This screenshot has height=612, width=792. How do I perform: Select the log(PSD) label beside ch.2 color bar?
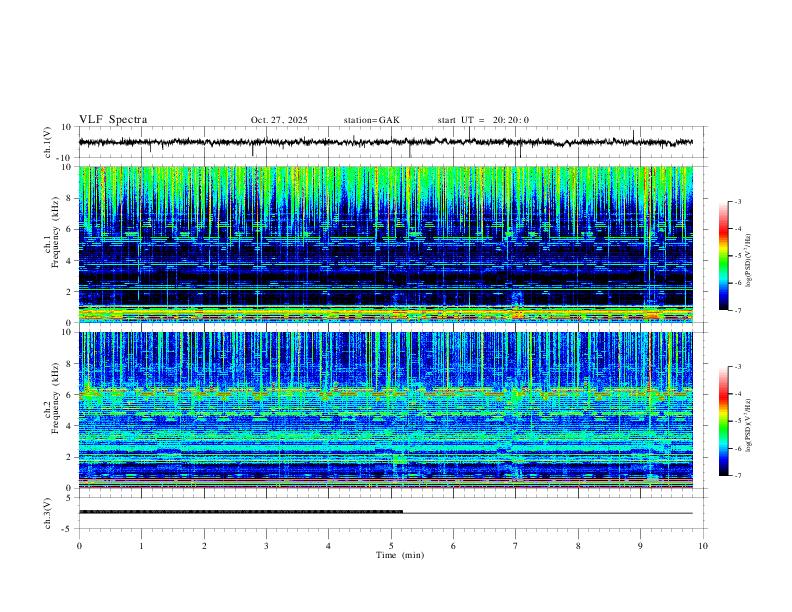pos(748,425)
